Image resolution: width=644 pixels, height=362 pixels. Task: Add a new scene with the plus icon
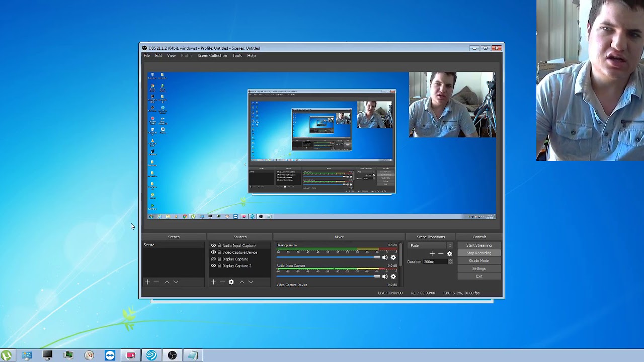(147, 282)
